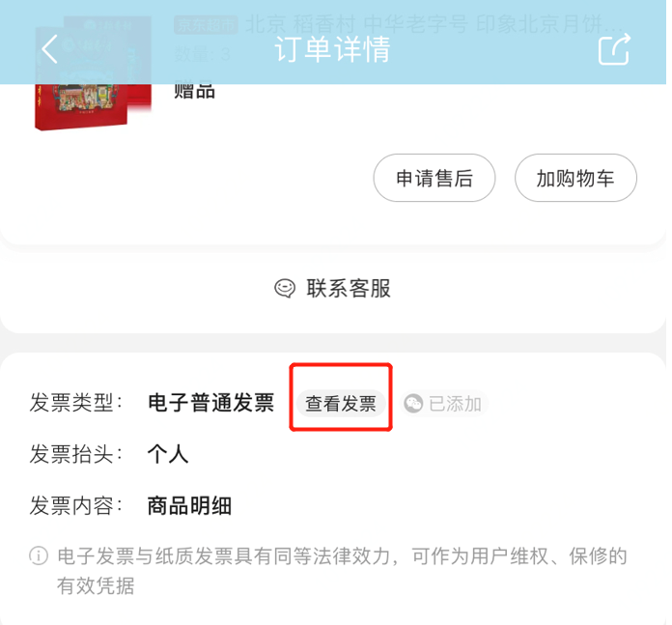The height and width of the screenshot is (625, 672).
Task: Tap the 订单详情 page title
Action: (x=332, y=49)
